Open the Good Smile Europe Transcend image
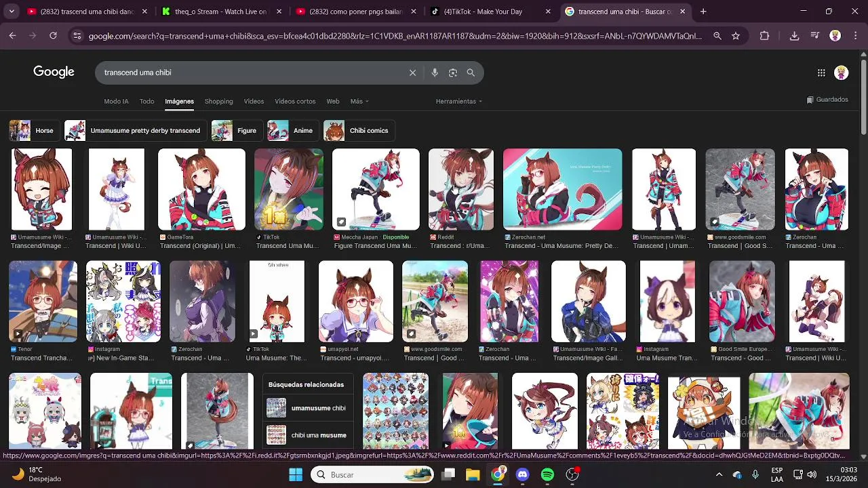Viewport: 868px width, 488px height. (x=742, y=301)
